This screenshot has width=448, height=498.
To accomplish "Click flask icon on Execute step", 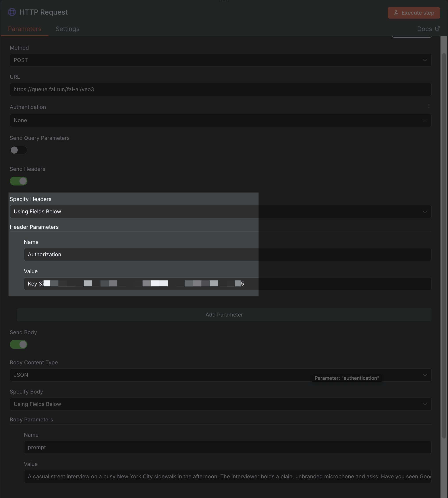I will pos(396,13).
